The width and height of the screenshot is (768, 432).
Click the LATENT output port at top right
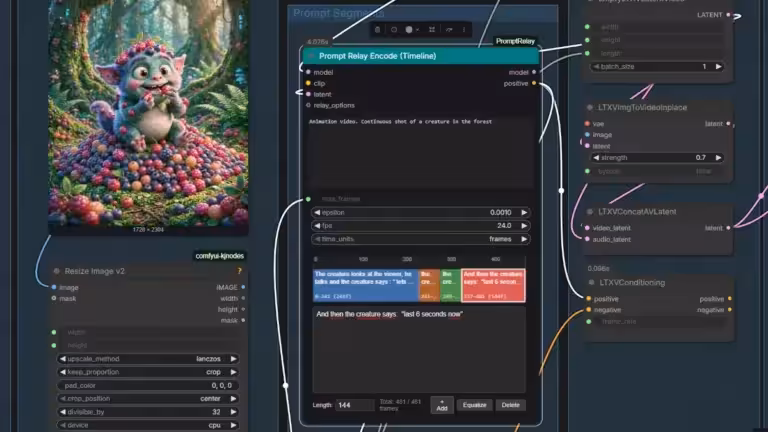click(728, 15)
